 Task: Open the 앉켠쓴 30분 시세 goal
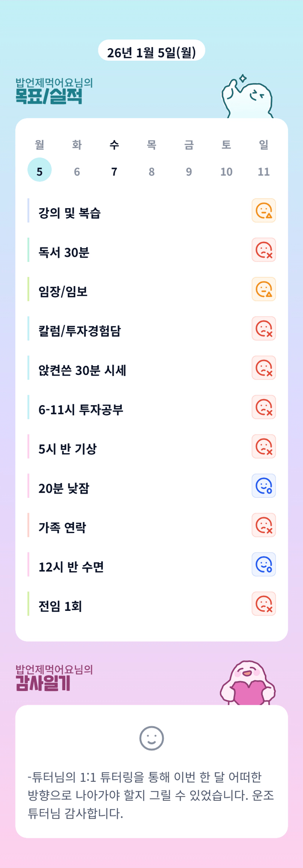(82, 370)
